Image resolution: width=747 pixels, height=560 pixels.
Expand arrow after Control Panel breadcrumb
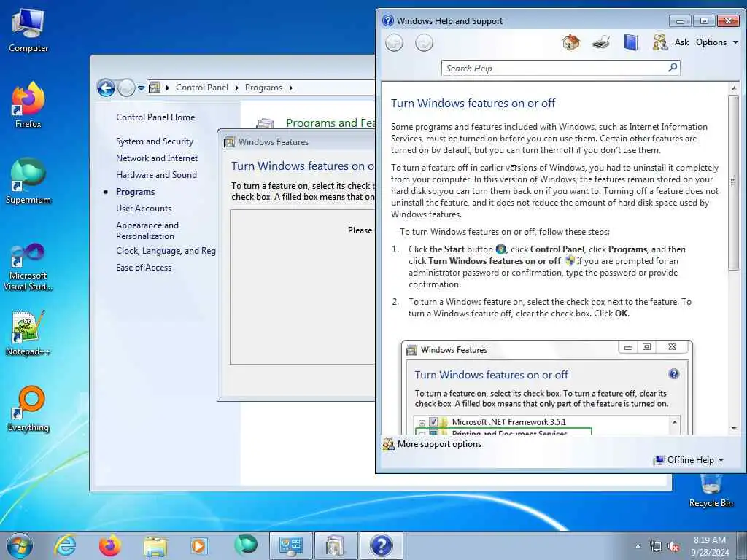pyautogui.click(x=236, y=87)
